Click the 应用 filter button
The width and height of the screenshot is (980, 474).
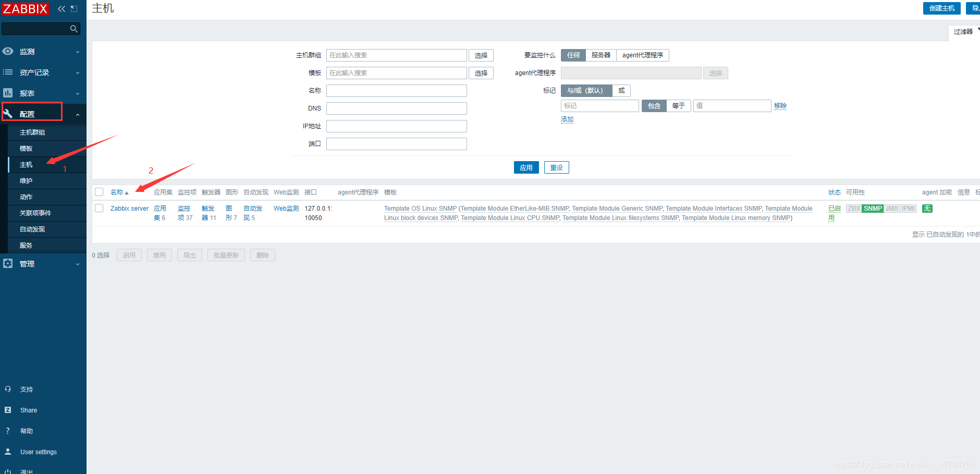coord(526,167)
